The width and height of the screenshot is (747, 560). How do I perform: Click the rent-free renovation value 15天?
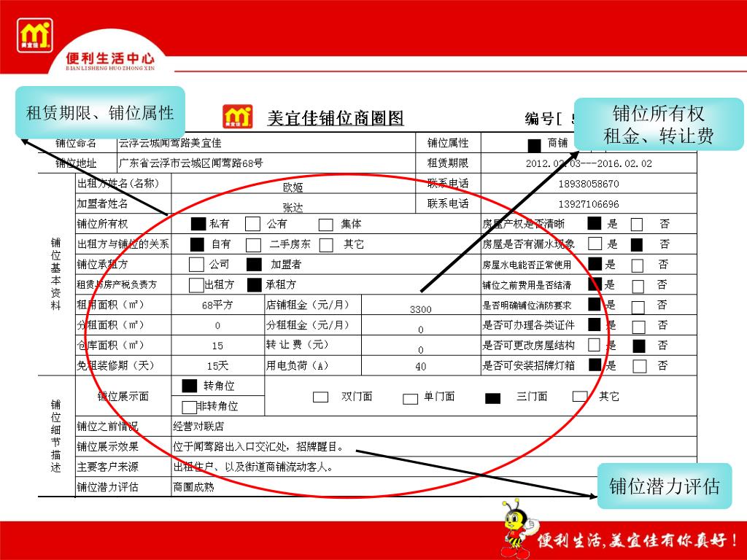click(x=217, y=366)
